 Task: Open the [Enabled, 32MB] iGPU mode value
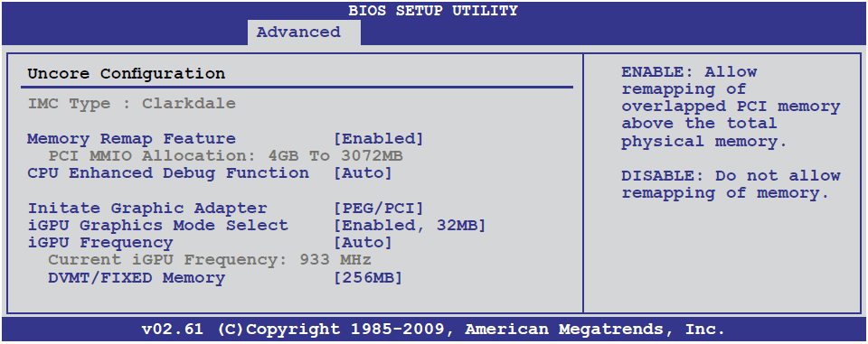tap(410, 226)
